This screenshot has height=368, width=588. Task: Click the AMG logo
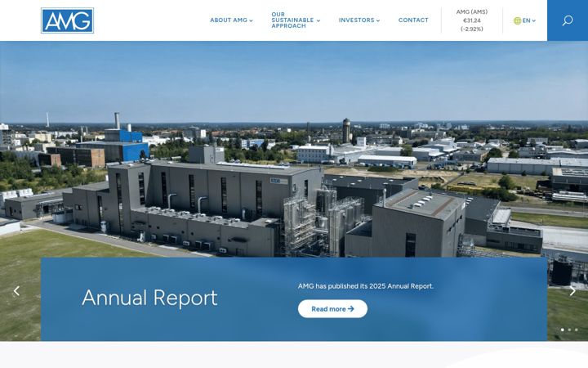point(67,20)
